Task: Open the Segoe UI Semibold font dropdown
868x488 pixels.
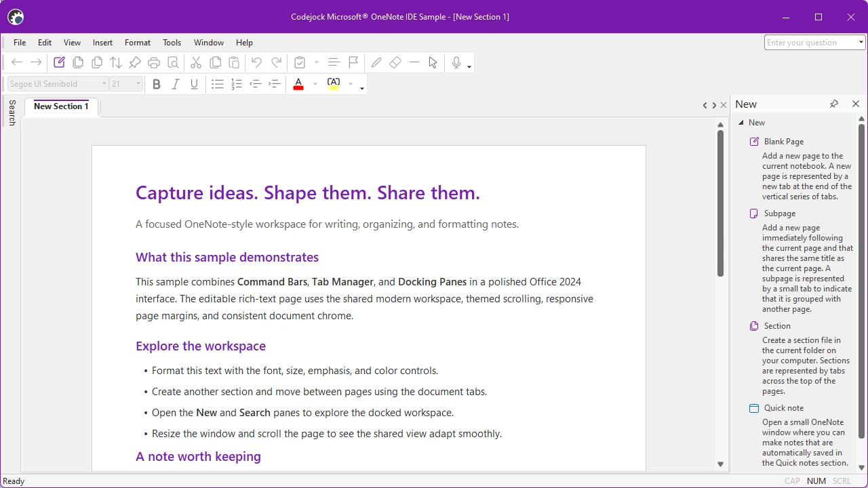Action: 104,84
